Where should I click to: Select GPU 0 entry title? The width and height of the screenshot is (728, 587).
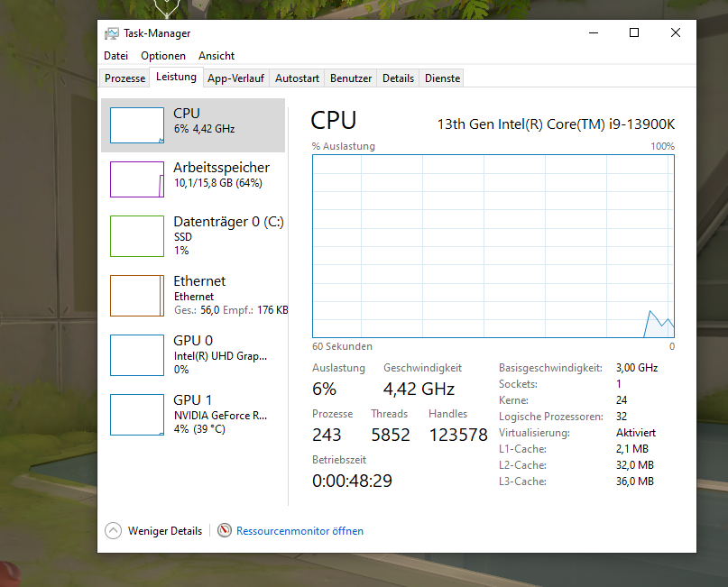[x=193, y=341]
